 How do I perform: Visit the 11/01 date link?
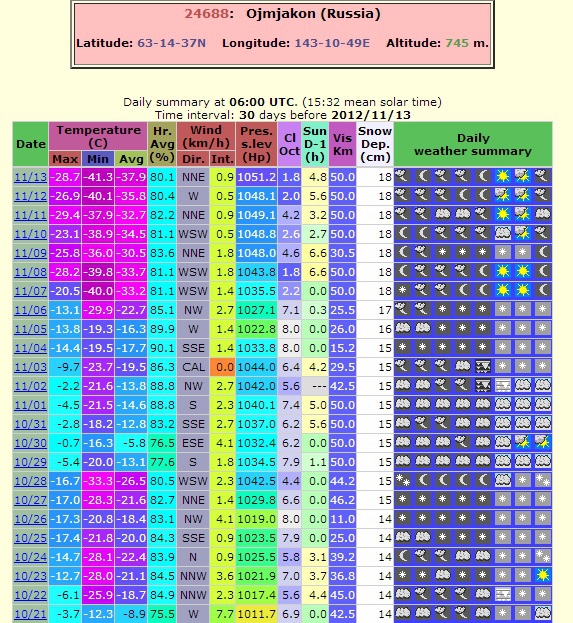click(31, 405)
